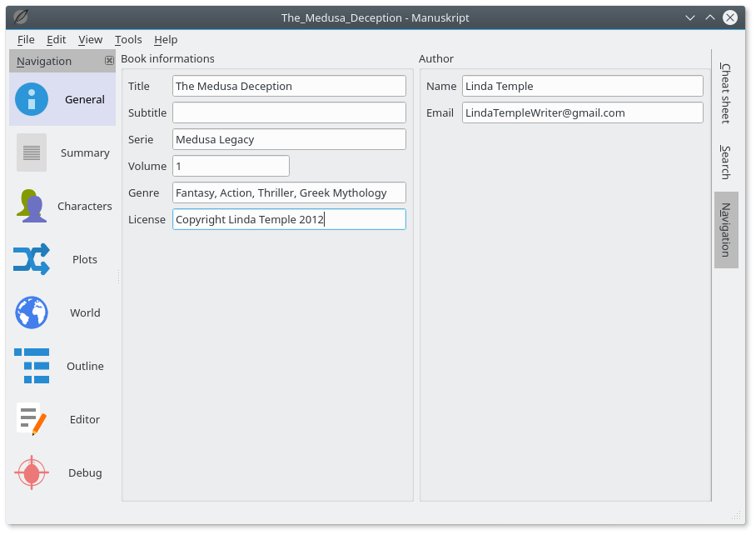Open the General section info icon
This screenshot has height=535, width=756.
32,99
